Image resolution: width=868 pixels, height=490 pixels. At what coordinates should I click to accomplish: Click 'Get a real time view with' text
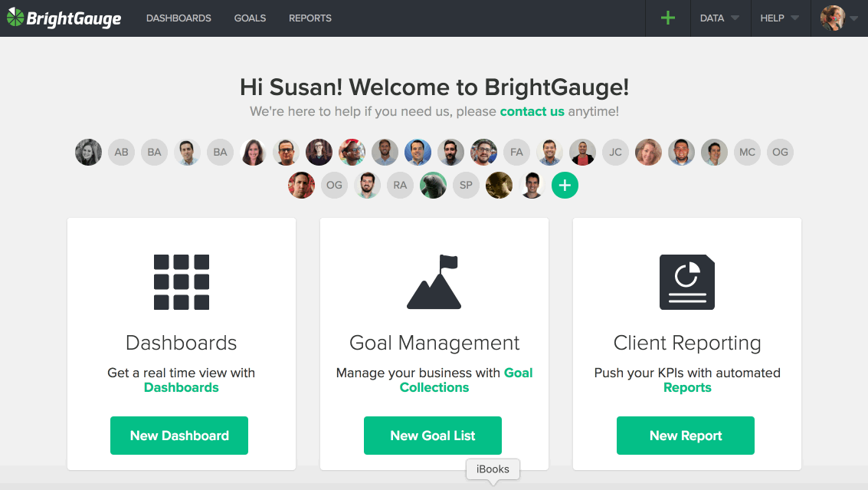pyautogui.click(x=182, y=373)
